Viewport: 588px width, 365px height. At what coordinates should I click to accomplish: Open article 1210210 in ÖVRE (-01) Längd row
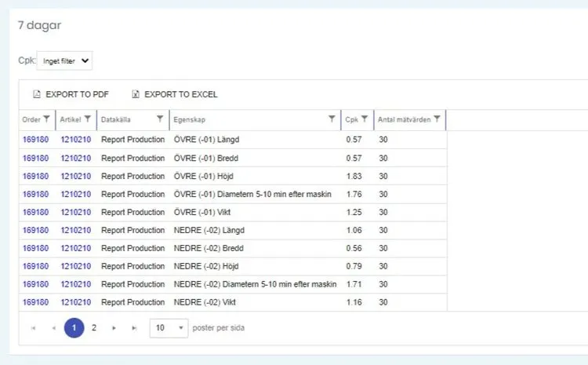point(76,140)
